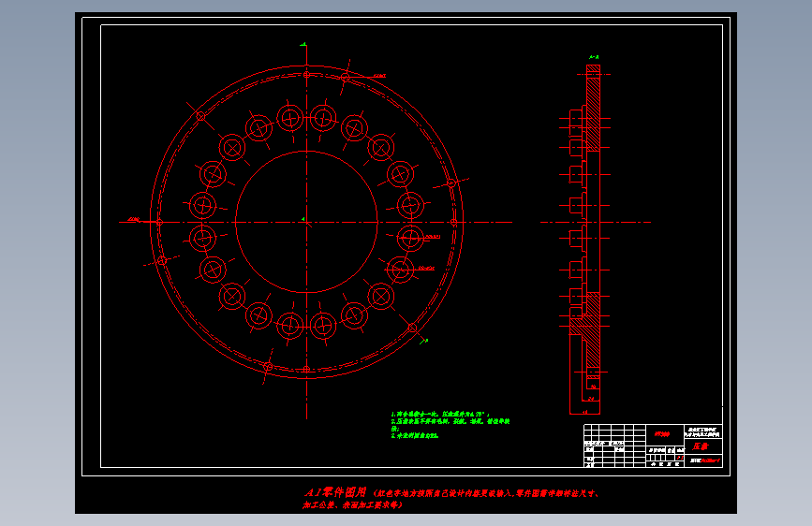This screenshot has width=812, height=526.
Task: Select the red part name "压盘" in title block
Action: pyautogui.click(x=701, y=446)
